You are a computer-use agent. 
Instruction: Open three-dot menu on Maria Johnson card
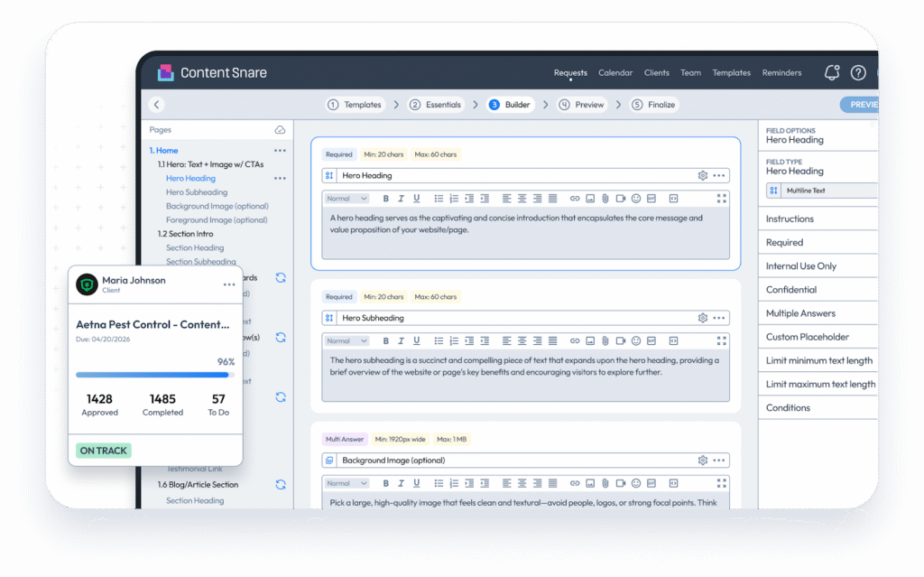[229, 284]
